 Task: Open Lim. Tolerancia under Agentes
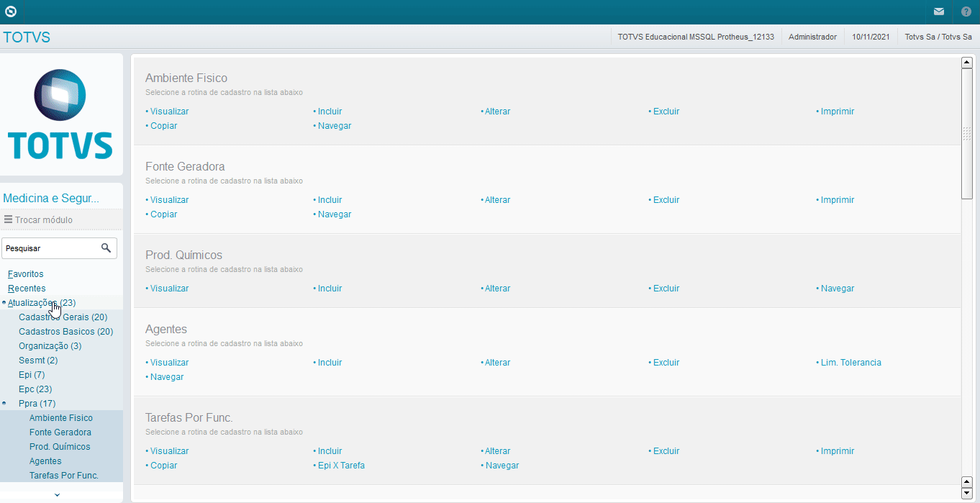(x=850, y=363)
